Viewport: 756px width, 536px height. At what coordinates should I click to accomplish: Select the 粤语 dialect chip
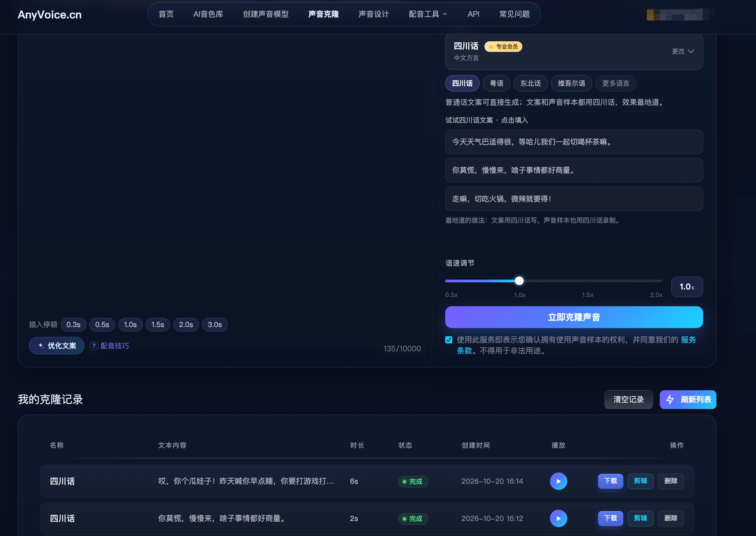click(496, 83)
